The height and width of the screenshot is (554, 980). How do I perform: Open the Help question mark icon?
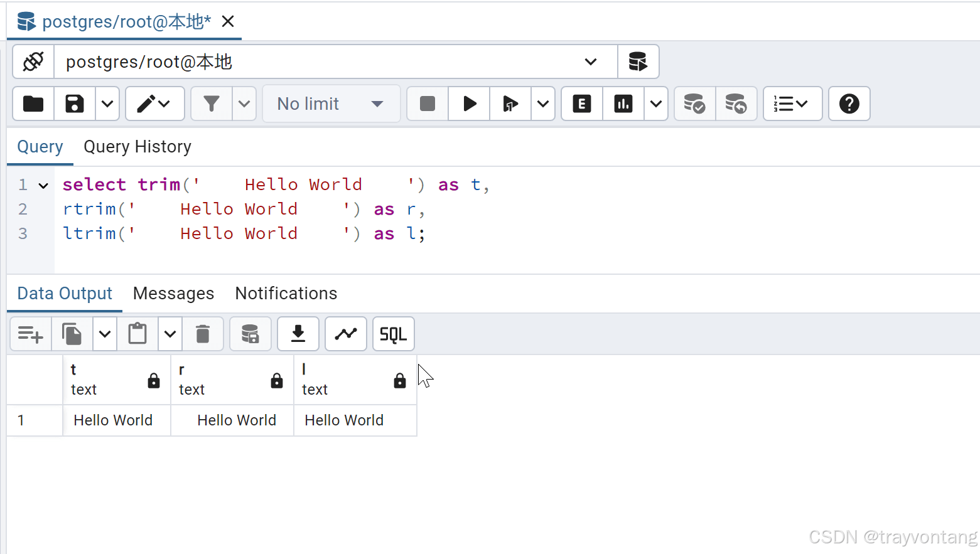(x=849, y=104)
